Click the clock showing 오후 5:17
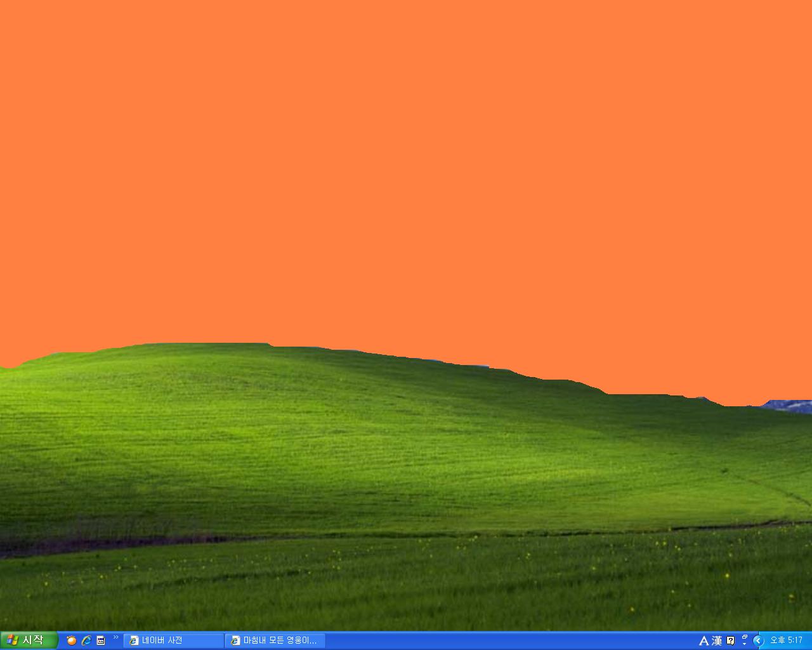Screen dimensions: 812x650 (x=786, y=640)
